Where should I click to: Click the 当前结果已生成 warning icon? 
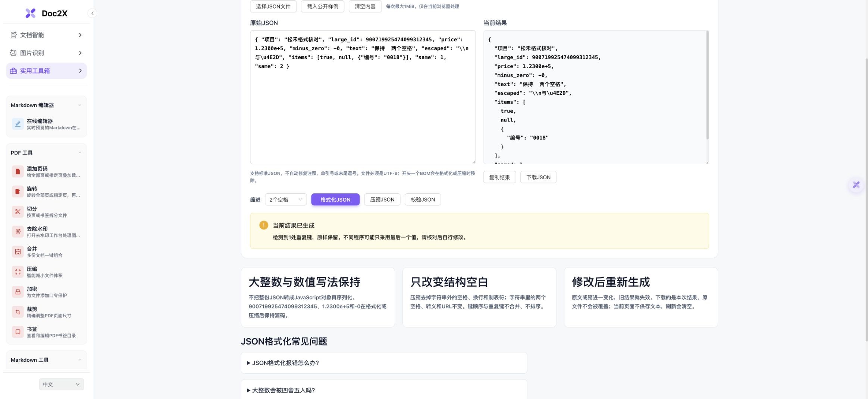pos(264,225)
